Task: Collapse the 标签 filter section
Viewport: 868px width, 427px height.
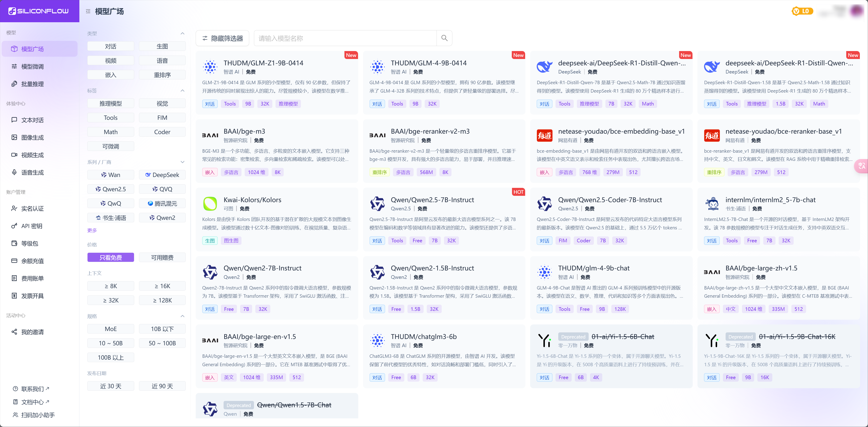Action: [182, 90]
